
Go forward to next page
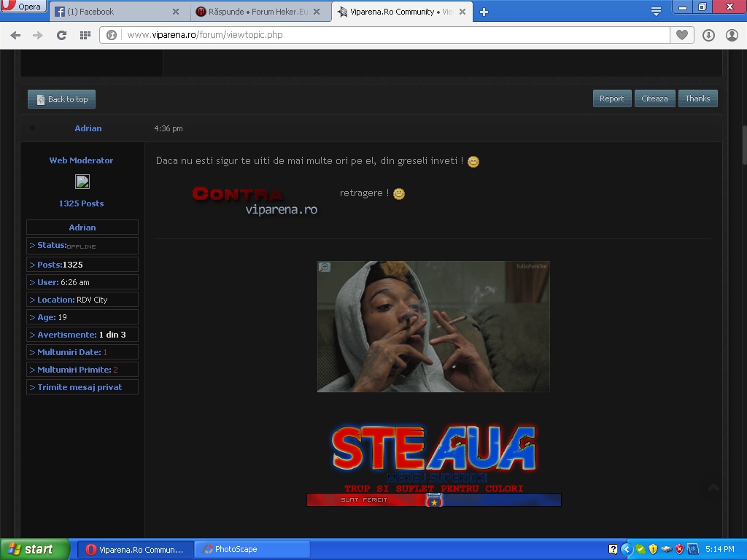coord(38,35)
